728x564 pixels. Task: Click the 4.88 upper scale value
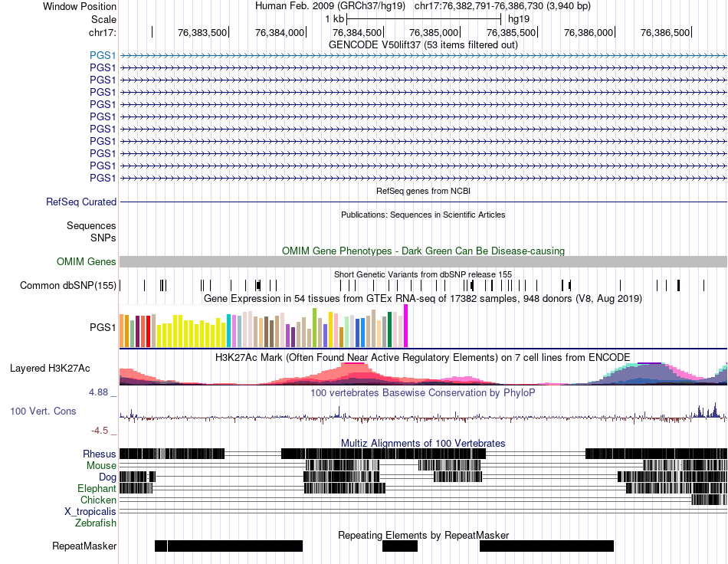tap(98, 392)
